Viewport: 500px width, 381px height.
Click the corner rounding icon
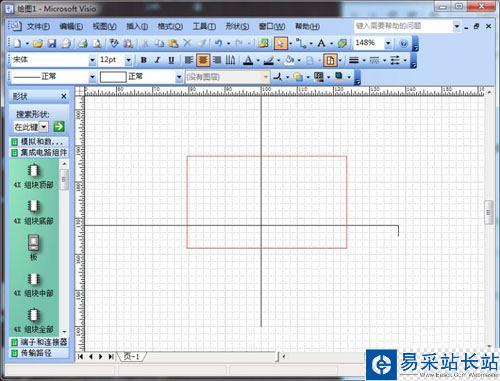[x=277, y=77]
